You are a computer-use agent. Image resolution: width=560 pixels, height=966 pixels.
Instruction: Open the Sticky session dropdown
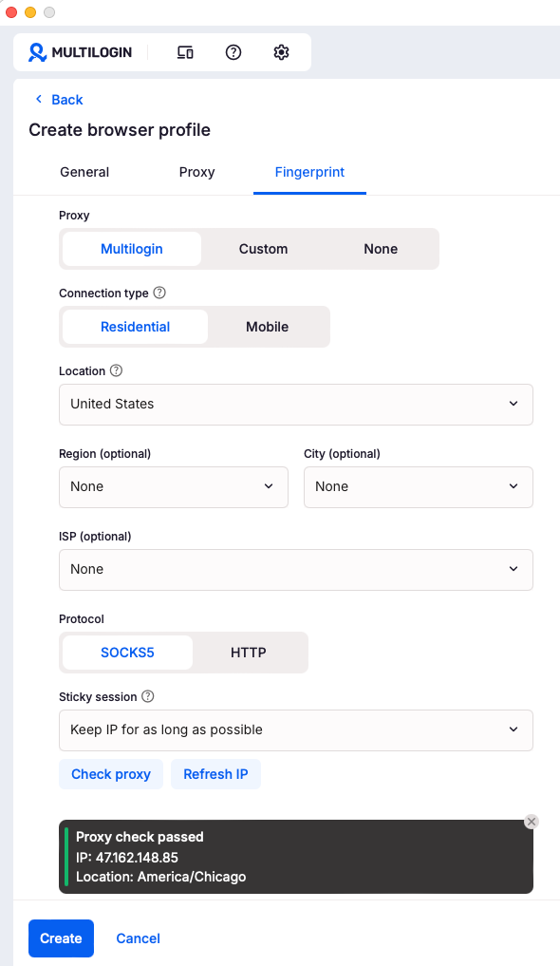(x=296, y=729)
